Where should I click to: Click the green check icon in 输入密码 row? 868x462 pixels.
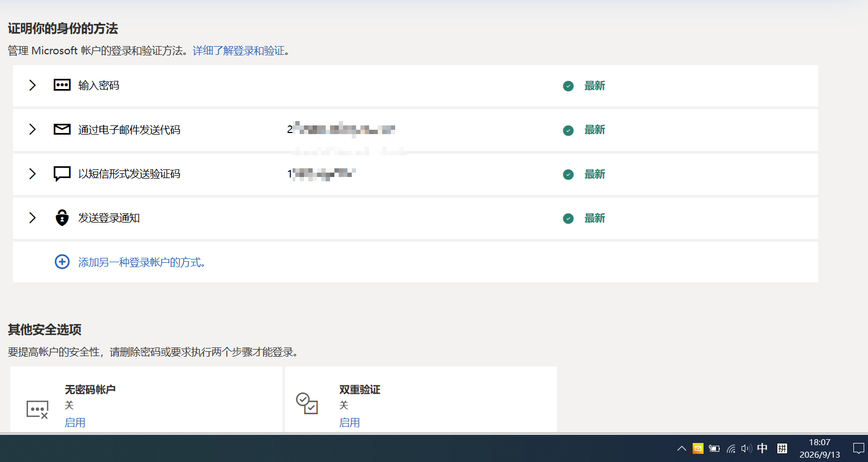[x=568, y=86]
